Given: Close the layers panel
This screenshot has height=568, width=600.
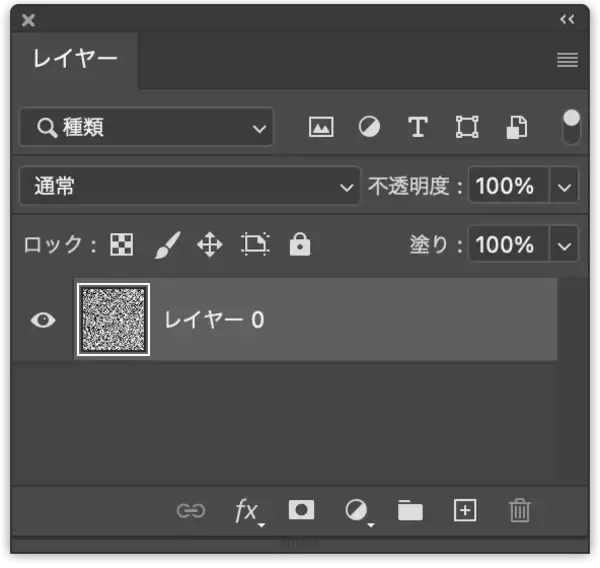Looking at the screenshot, I should (x=28, y=20).
